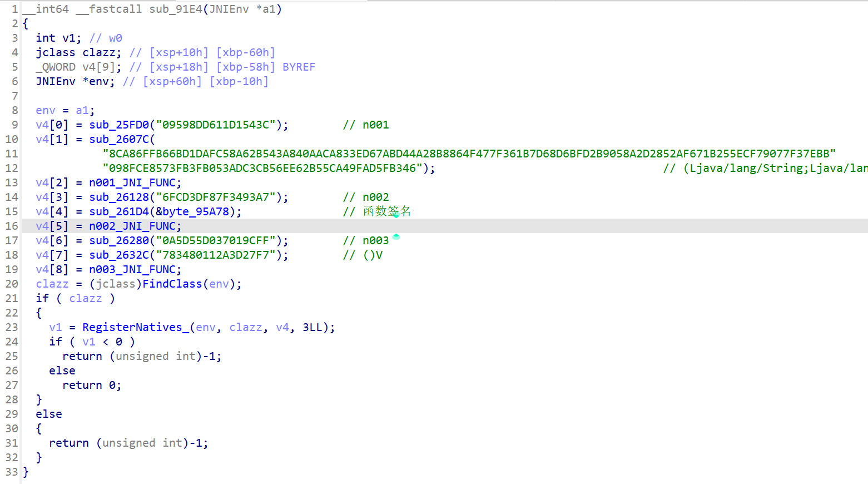Click the long string starting with "8CA86FFB66BD1DAFC"
This screenshot has height=484, width=868.
[469, 154]
